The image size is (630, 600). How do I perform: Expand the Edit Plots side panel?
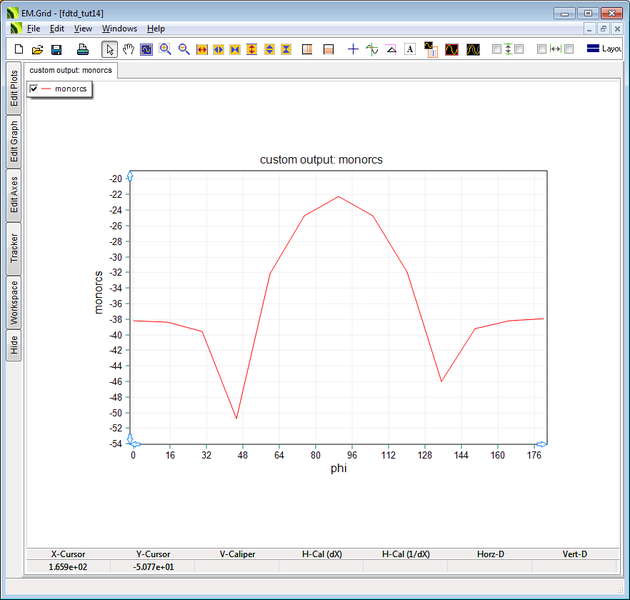[14, 88]
